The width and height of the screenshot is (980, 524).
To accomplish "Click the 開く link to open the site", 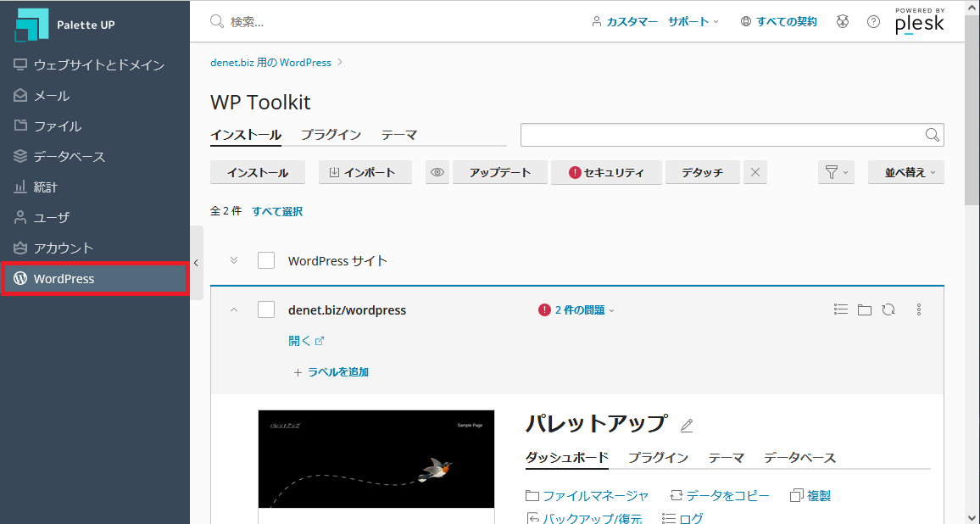I will pos(306,341).
